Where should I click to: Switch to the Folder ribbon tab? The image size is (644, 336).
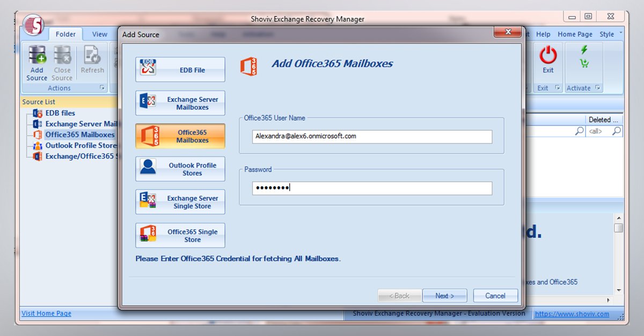66,34
